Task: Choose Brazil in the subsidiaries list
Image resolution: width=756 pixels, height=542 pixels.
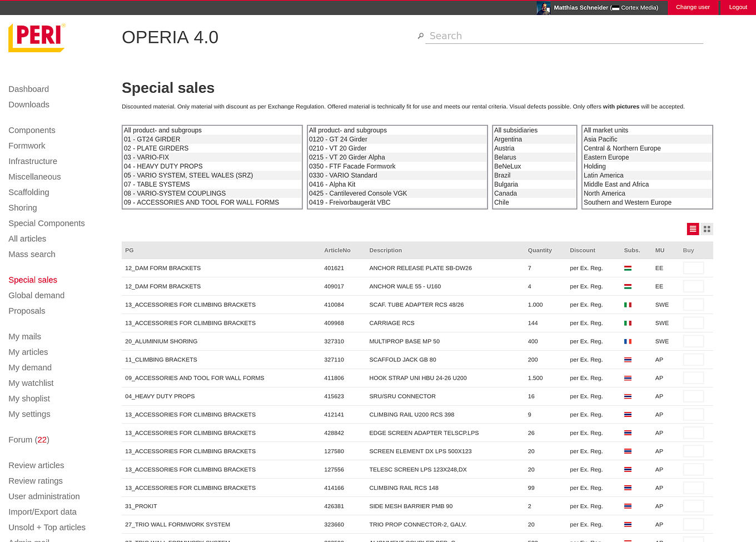Action: point(503,175)
